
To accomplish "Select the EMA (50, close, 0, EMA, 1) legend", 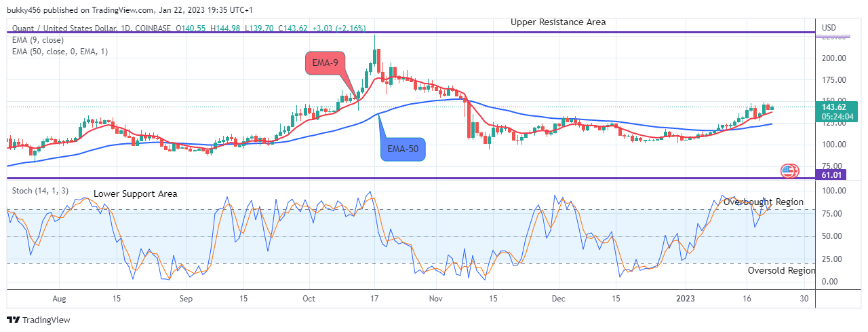I will click(60, 52).
